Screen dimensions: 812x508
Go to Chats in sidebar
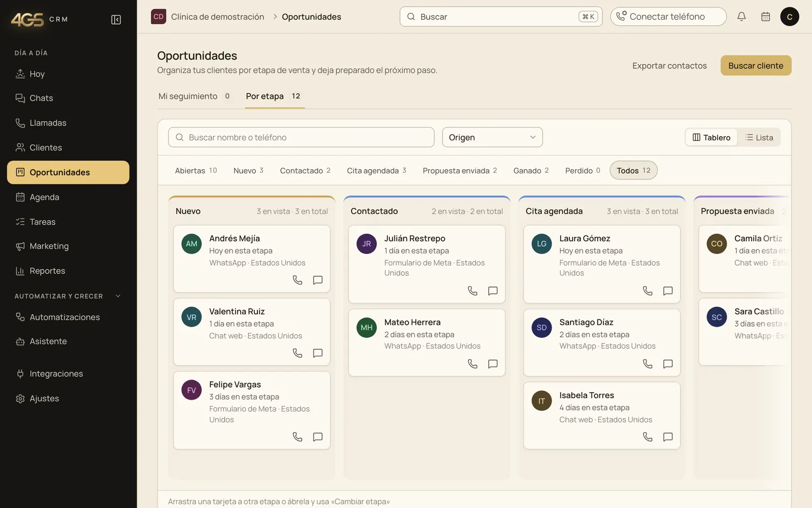point(68,98)
